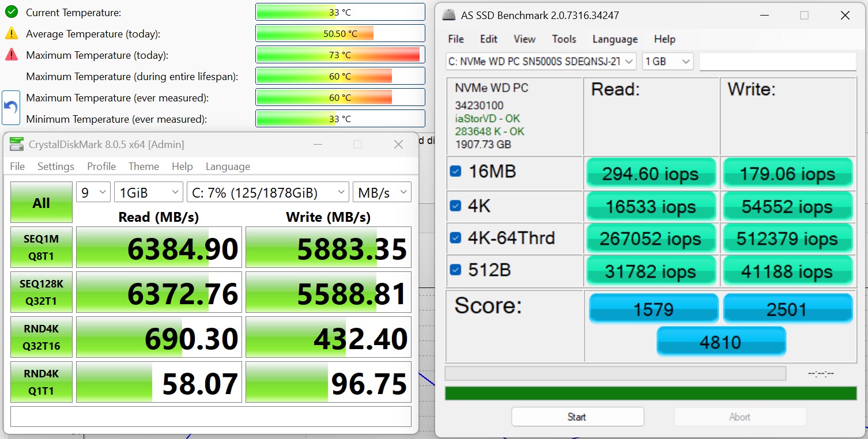Viewport: 868px width, 439px height.
Task: Click the Minimum Temperature (ever measured) 33 °C bar
Action: (x=340, y=119)
